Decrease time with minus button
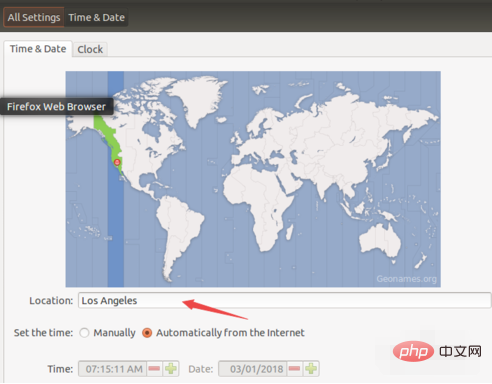The width and height of the screenshot is (492, 384). (154, 369)
